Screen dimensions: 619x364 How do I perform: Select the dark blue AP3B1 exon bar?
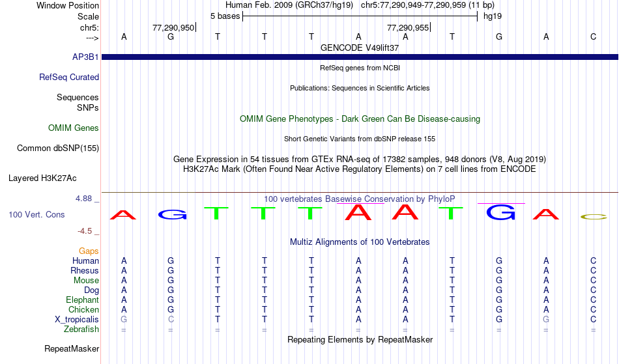(360, 57)
